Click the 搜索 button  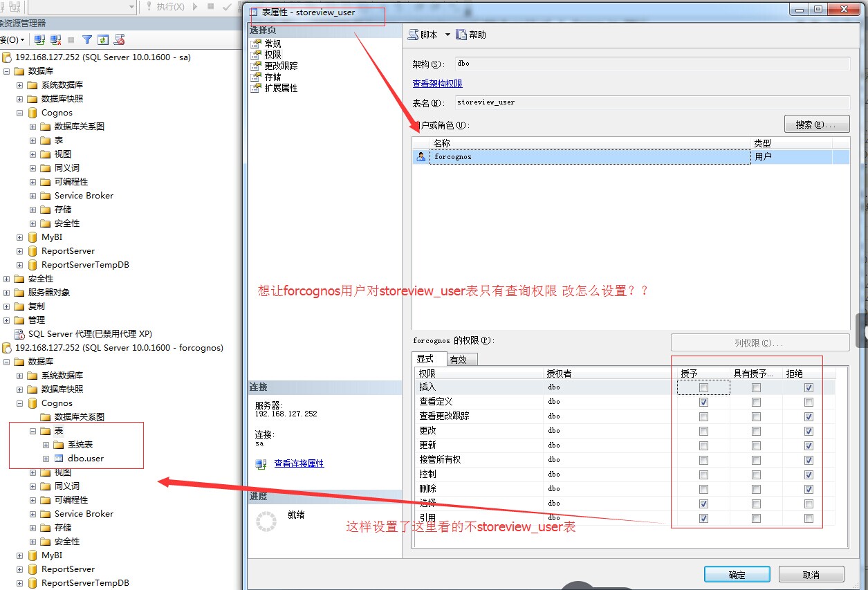(816, 125)
